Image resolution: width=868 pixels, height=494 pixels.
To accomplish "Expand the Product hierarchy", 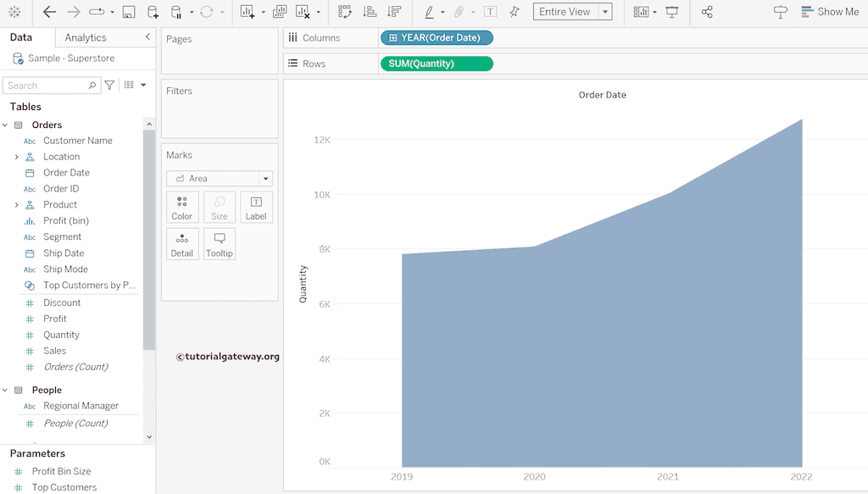I will pos(17,205).
